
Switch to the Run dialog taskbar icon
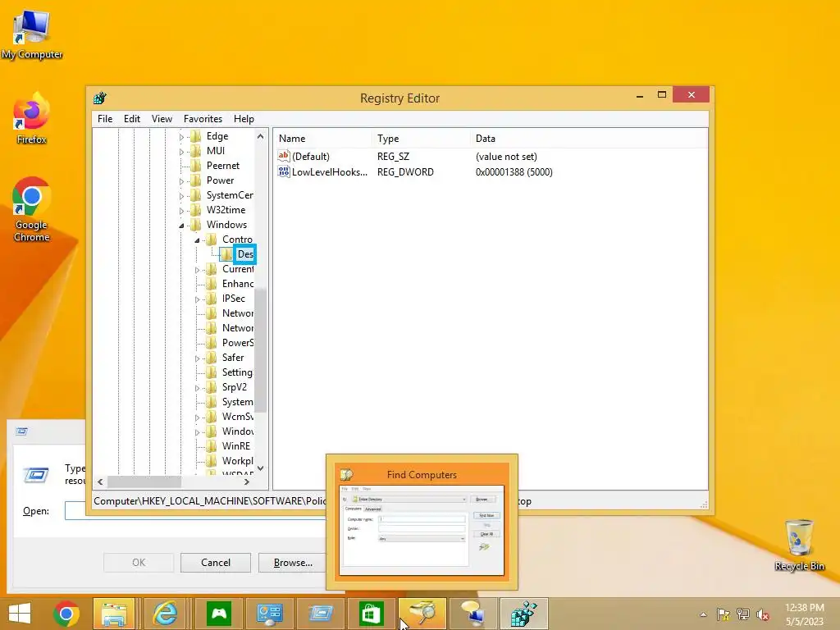click(x=321, y=614)
